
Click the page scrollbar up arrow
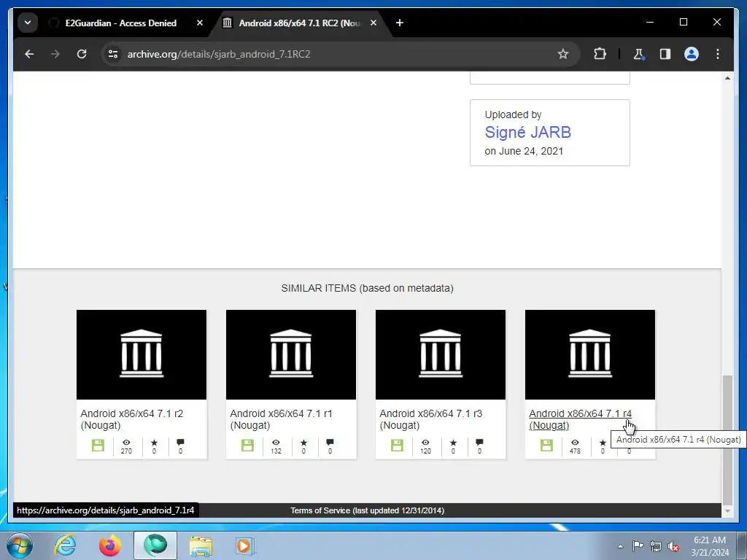(x=727, y=78)
